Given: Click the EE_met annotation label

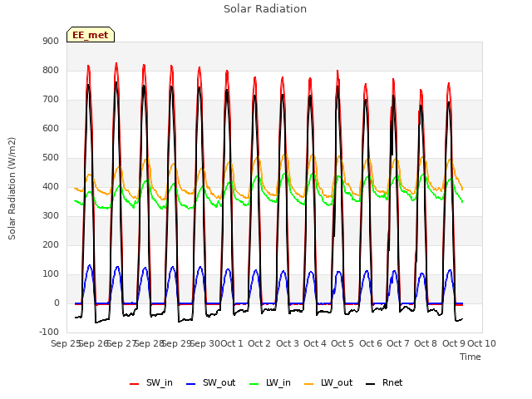Looking at the screenshot, I should (91, 35).
